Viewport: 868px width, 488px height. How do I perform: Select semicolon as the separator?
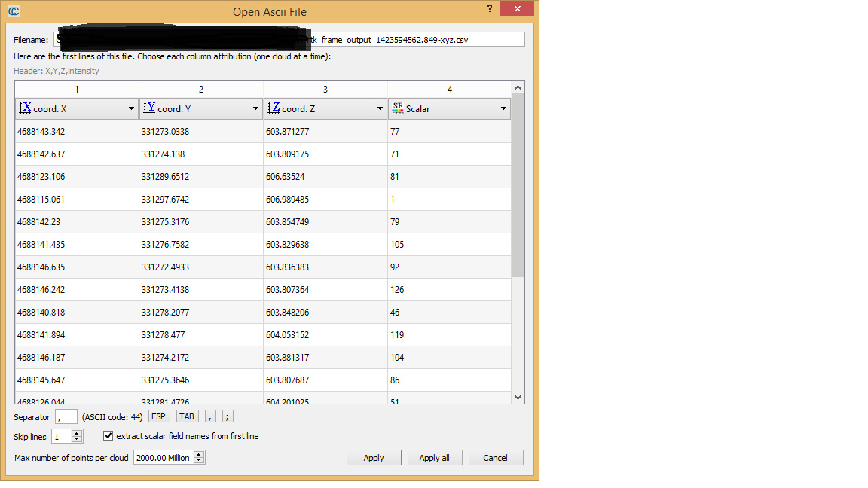(227, 416)
